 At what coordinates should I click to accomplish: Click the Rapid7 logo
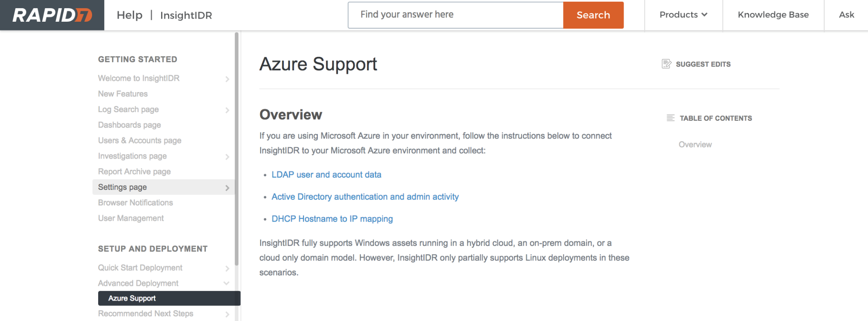[52, 15]
